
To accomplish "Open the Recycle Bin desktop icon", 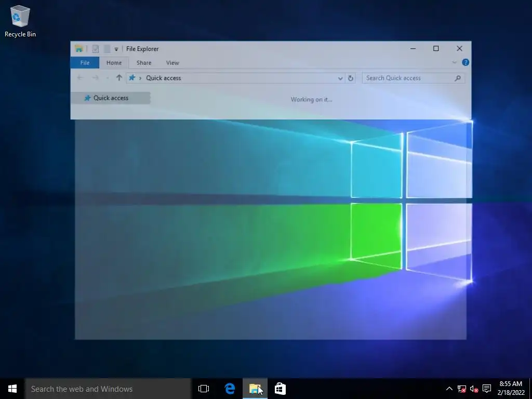I will [x=20, y=21].
